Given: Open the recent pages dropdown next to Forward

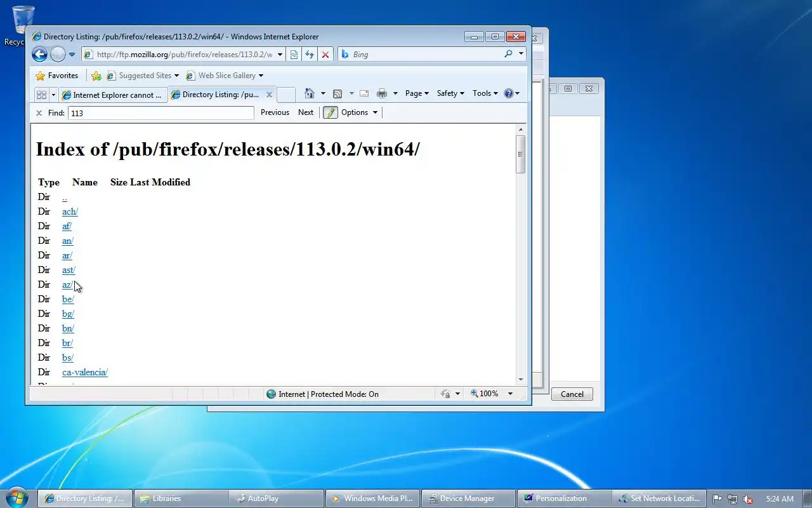Looking at the screenshot, I should [72, 55].
